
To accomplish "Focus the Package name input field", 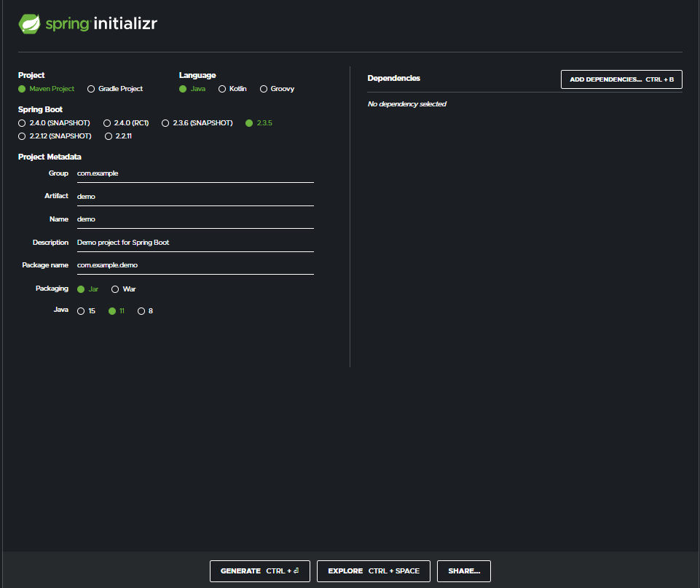I will pos(195,266).
